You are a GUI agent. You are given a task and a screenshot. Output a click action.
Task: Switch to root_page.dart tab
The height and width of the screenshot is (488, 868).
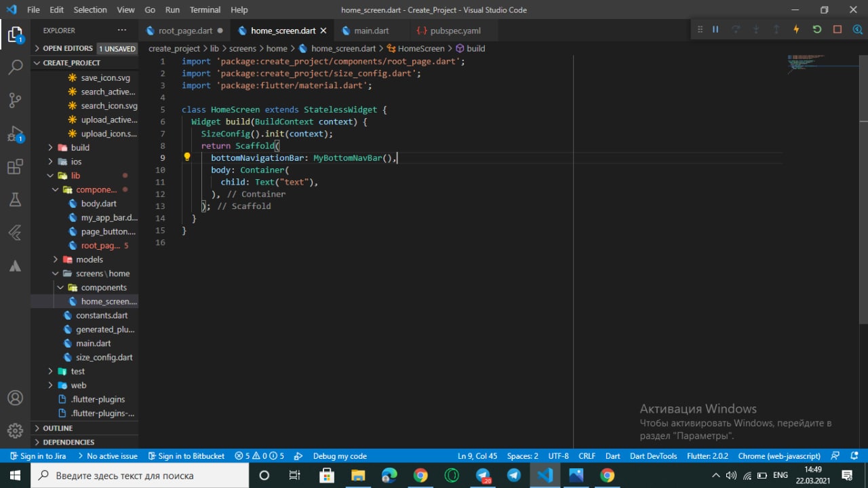point(184,31)
